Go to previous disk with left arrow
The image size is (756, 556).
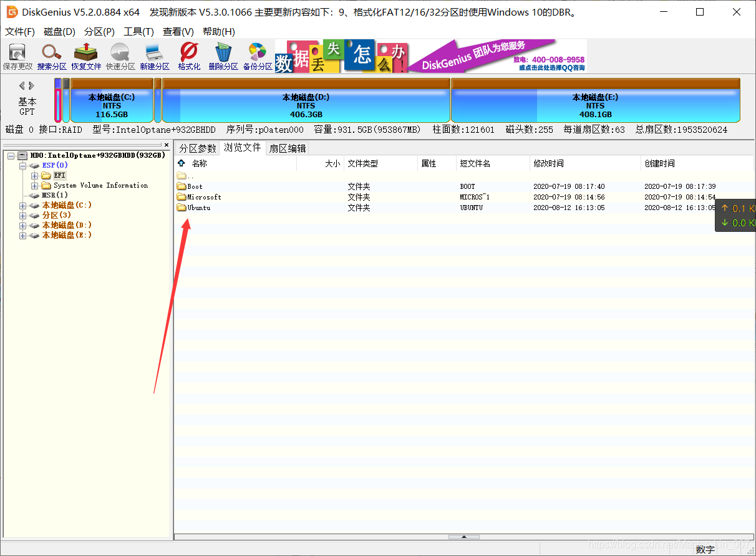tap(22, 85)
